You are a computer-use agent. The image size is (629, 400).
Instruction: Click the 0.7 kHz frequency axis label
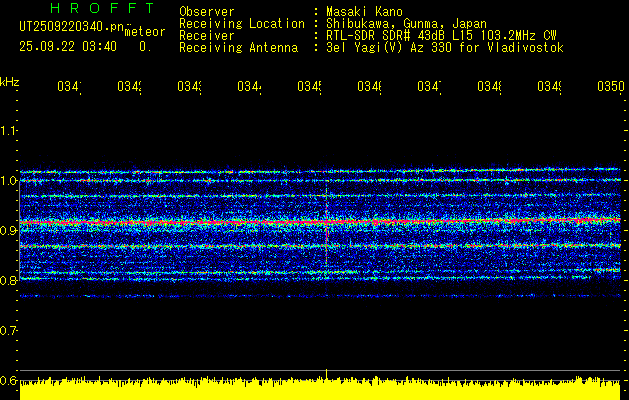9,330
